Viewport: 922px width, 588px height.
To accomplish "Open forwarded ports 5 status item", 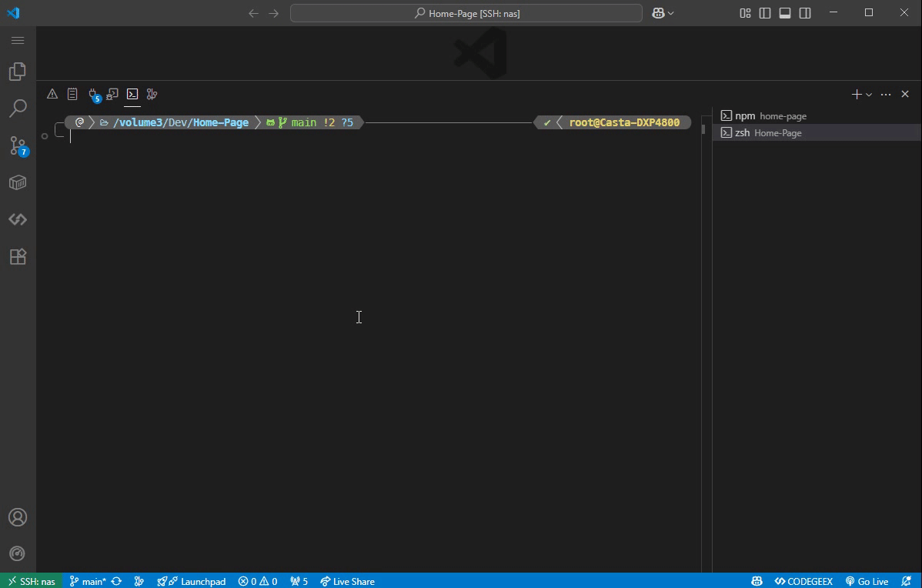I will (299, 581).
